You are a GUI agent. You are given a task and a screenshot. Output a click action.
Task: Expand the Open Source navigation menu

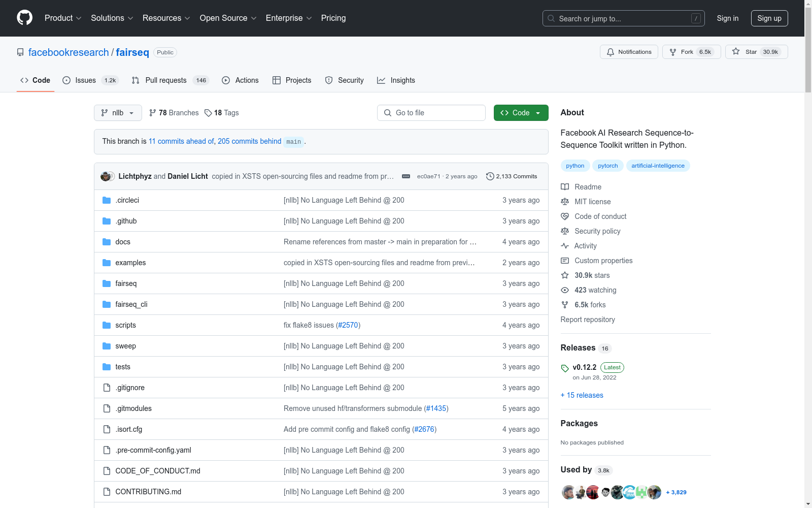point(228,18)
